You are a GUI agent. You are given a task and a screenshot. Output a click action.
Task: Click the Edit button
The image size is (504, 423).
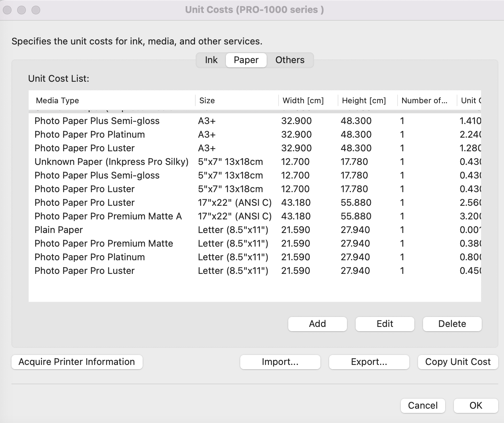click(x=384, y=324)
